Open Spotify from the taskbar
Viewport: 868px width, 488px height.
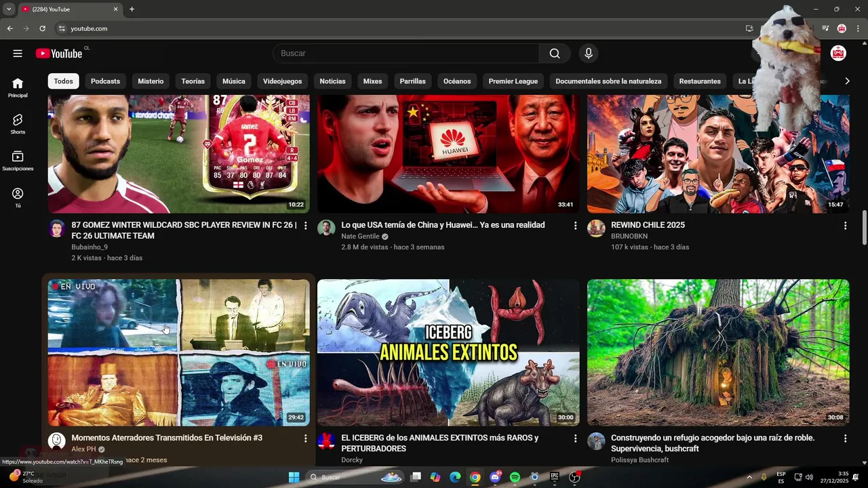click(515, 477)
